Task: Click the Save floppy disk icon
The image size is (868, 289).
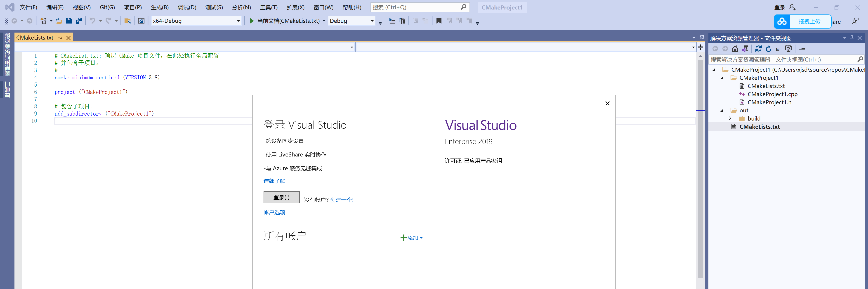Action: click(69, 21)
